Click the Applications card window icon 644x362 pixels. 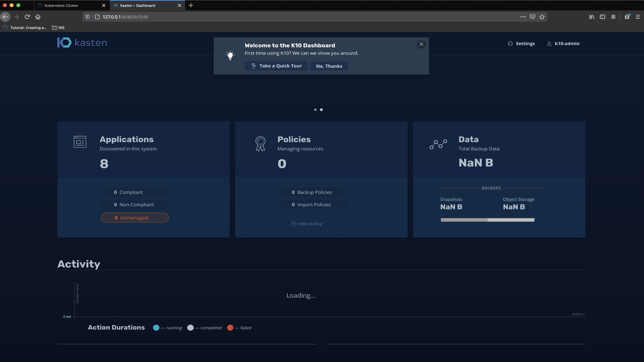(80, 142)
